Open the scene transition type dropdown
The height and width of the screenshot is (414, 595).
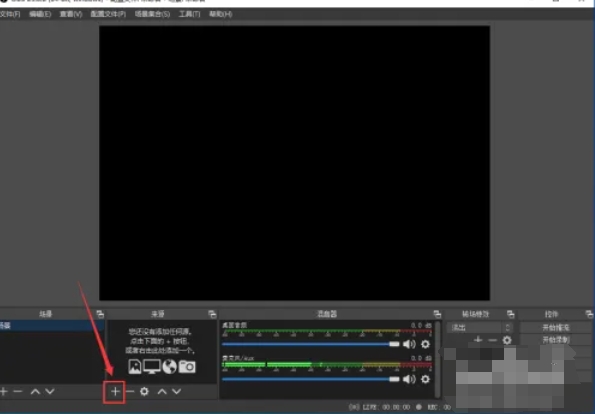(x=479, y=327)
